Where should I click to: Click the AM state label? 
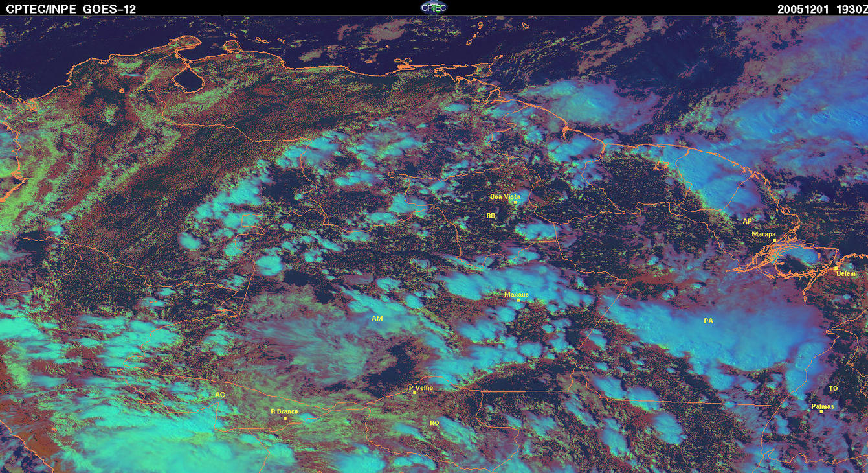point(377,318)
